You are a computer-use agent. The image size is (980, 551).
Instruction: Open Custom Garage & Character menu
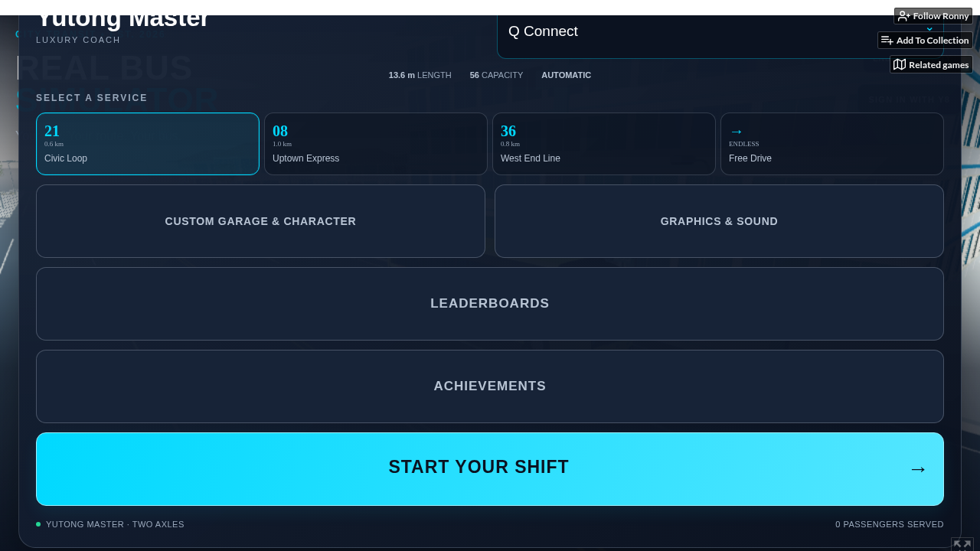(x=260, y=221)
